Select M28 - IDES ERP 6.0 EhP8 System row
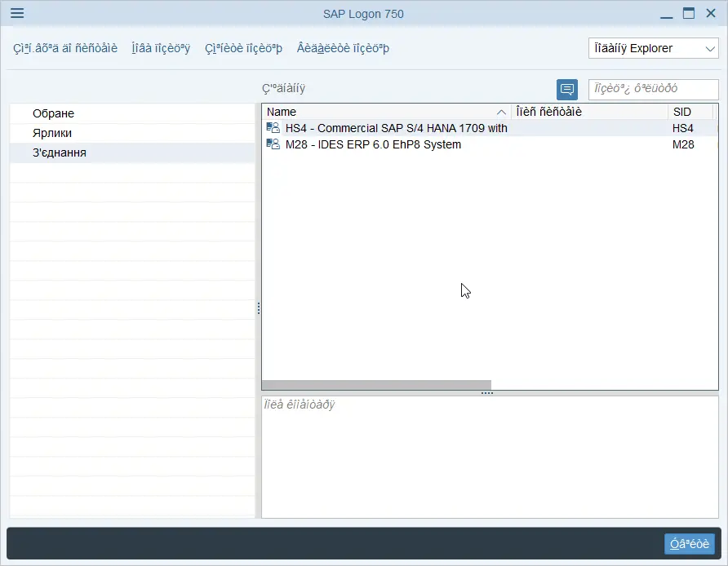 490,144
